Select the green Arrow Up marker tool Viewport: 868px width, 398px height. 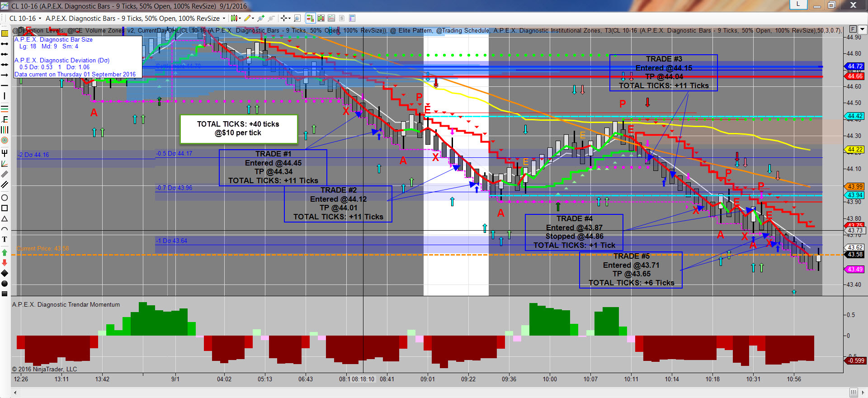point(5,252)
